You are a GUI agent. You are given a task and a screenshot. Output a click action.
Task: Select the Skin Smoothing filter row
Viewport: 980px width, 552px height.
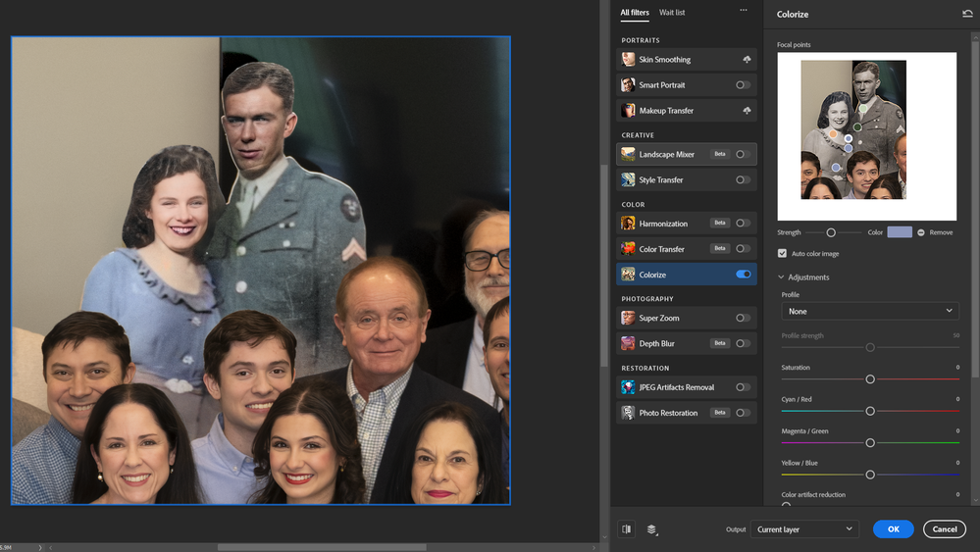tap(687, 60)
